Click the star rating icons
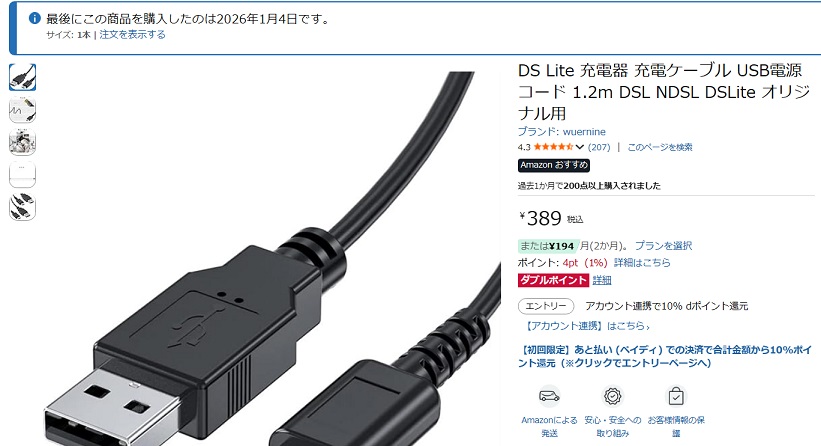The width and height of the screenshot is (821, 446). pos(553,147)
